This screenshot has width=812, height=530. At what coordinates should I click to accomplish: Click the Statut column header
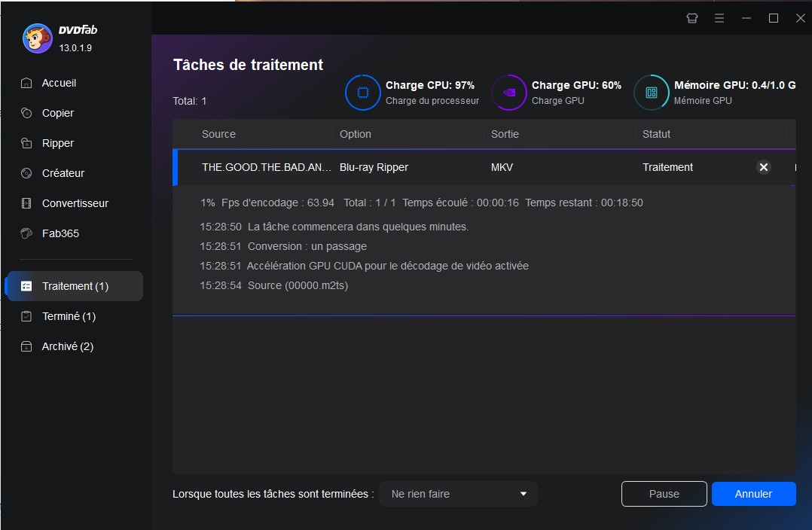656,134
